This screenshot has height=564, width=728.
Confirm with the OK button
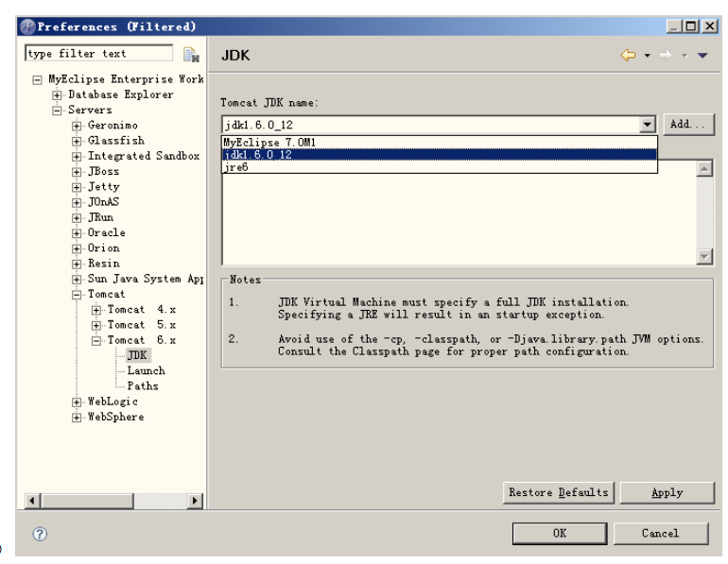[x=560, y=534]
